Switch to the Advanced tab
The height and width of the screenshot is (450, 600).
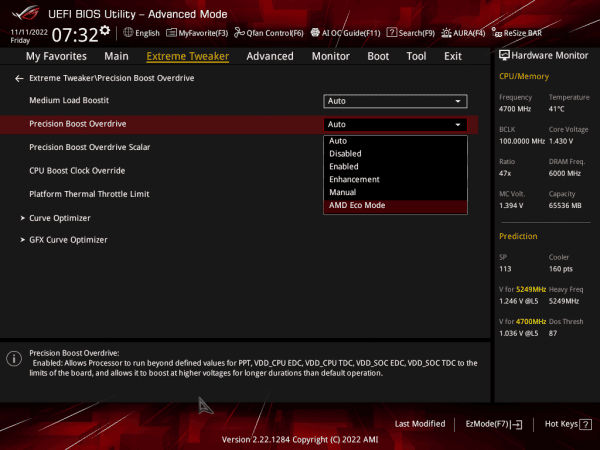tap(269, 57)
